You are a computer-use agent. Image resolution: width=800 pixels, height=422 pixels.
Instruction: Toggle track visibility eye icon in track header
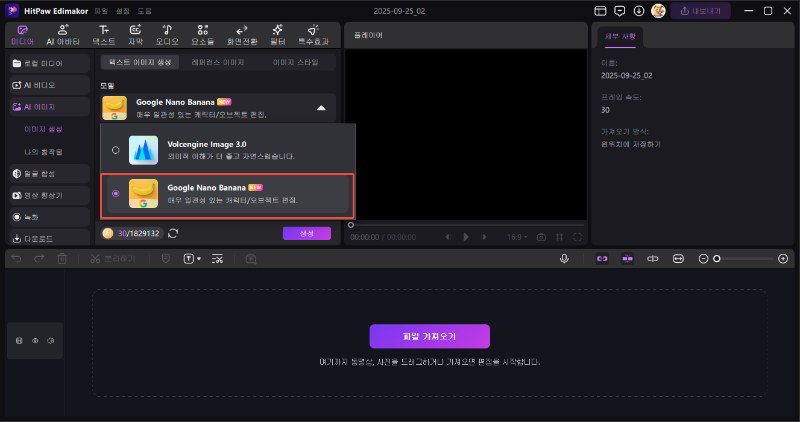pos(35,340)
